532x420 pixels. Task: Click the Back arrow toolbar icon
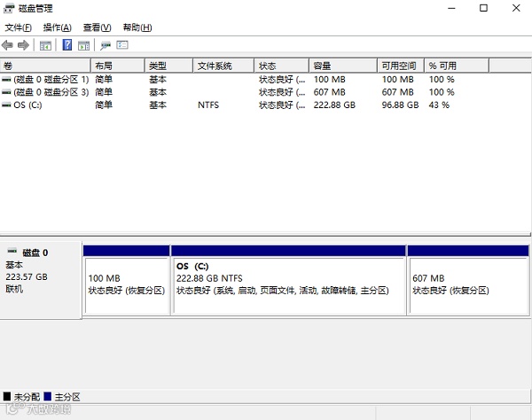pos(7,45)
